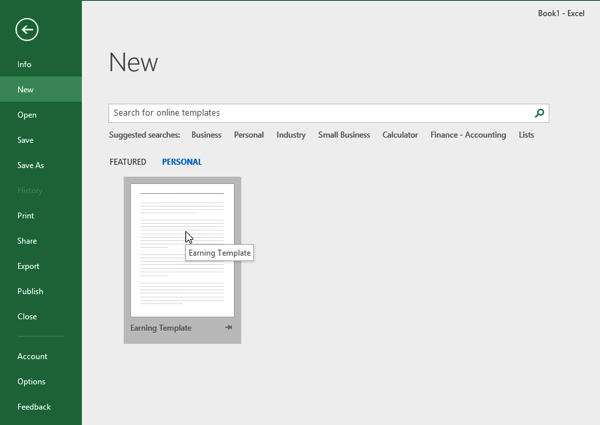Select the Personal suggested search
Image resolution: width=600 pixels, height=425 pixels.
pyautogui.click(x=249, y=135)
